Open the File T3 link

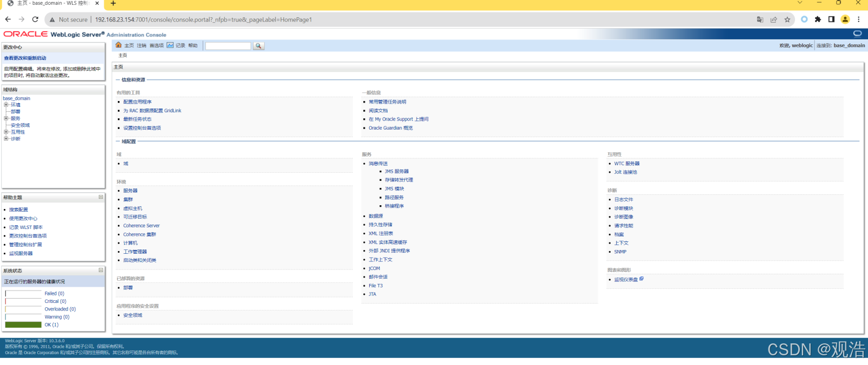tap(376, 286)
